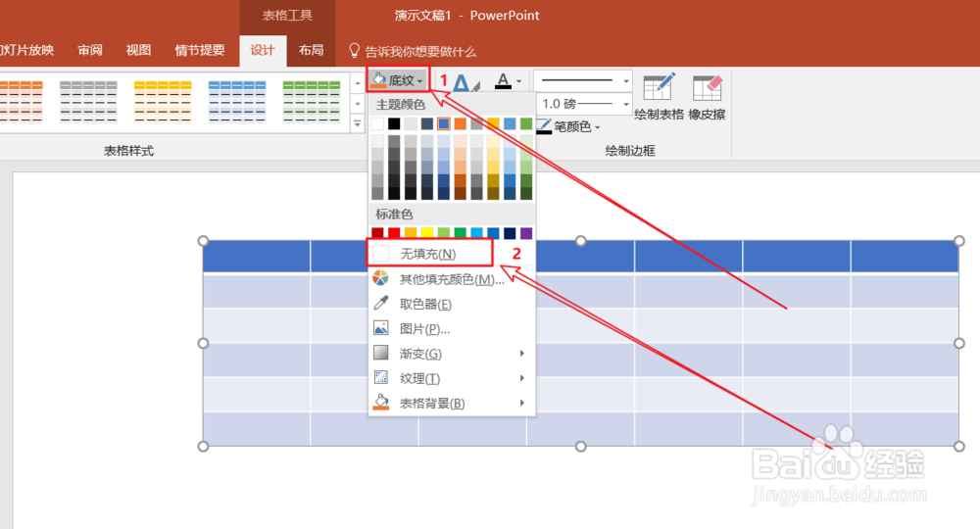Viewport: 980px width, 529px height.
Task: Open the 笔颜色 pen color dropdown
Action: (x=569, y=126)
